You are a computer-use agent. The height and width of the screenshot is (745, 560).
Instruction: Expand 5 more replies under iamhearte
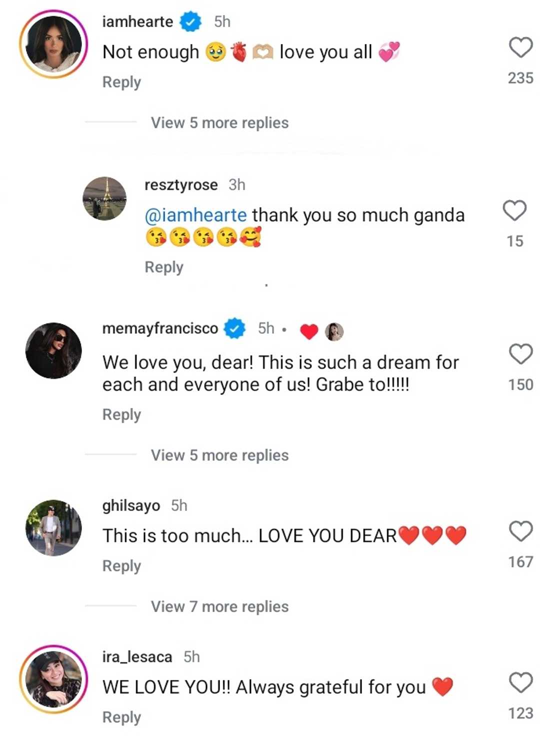click(219, 123)
